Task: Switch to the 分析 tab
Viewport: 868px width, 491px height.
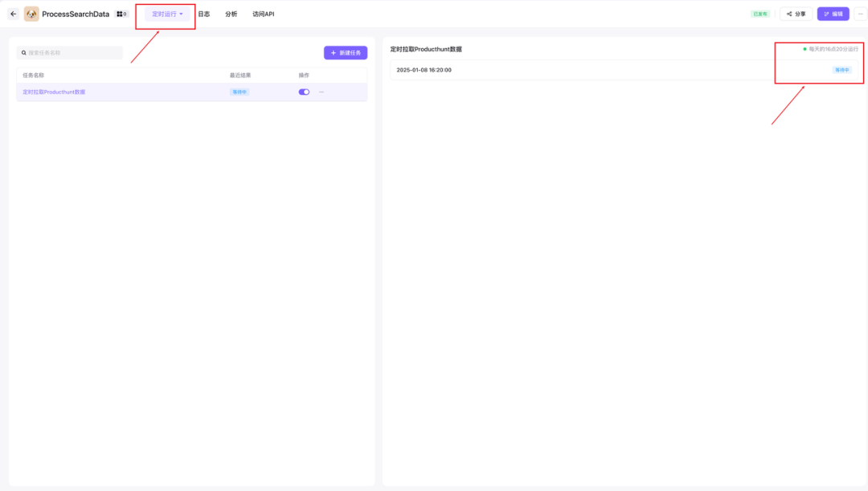Action: click(x=231, y=14)
